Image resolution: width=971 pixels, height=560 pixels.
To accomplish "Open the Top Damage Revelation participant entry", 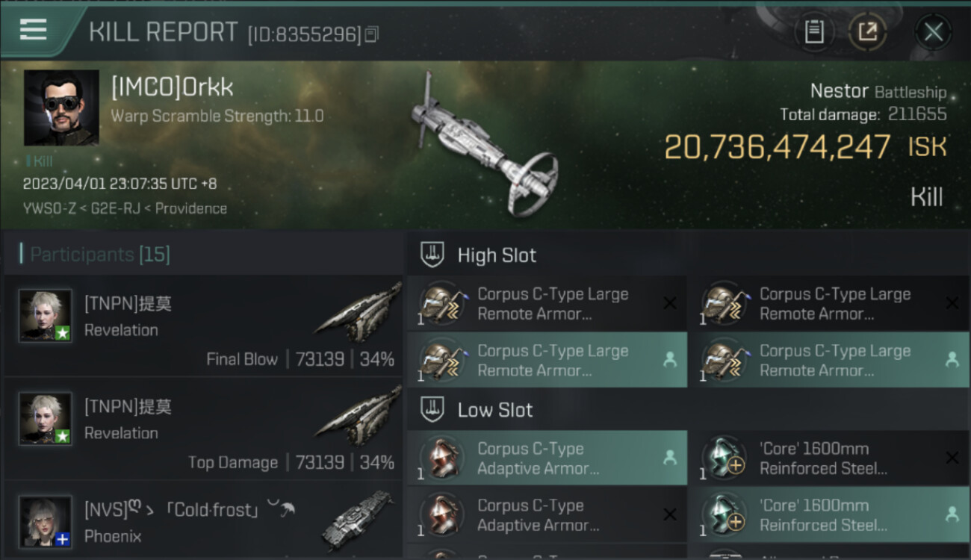I will coord(203,429).
